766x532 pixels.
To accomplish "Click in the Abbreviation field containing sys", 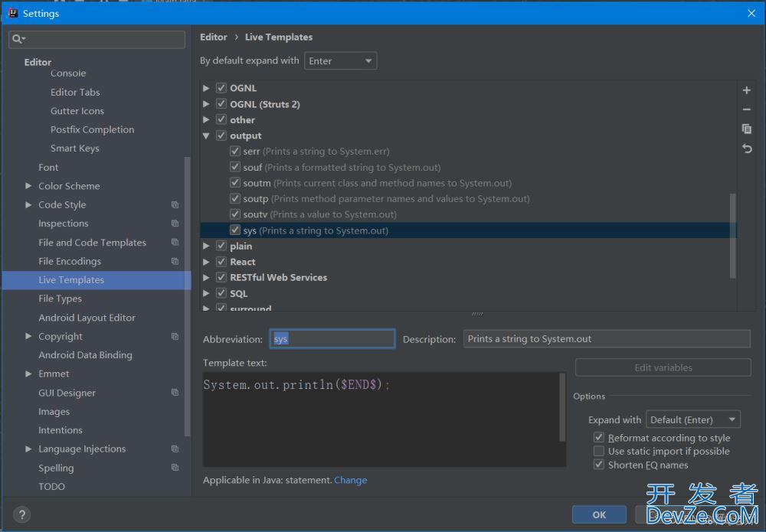I will pos(332,339).
